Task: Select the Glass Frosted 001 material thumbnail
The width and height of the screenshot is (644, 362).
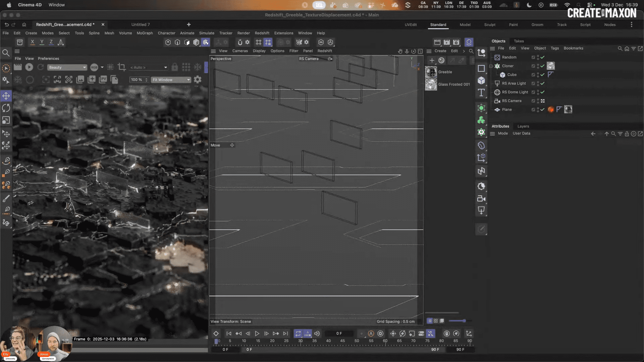Action: pyautogui.click(x=431, y=84)
